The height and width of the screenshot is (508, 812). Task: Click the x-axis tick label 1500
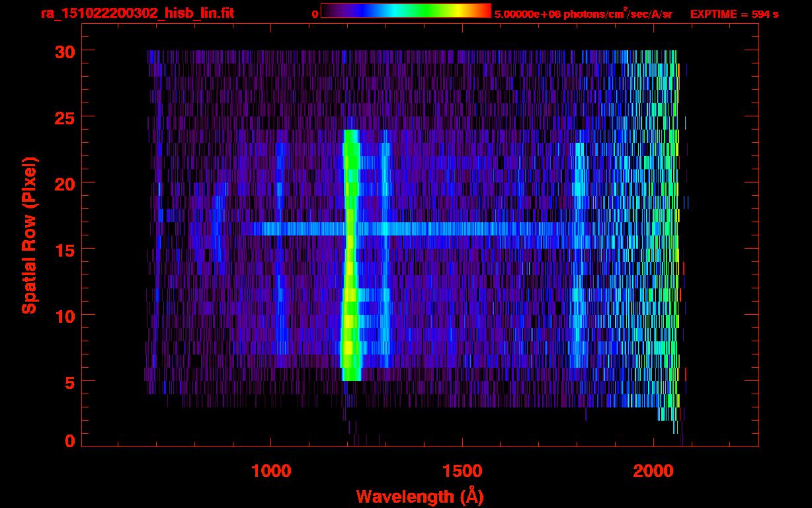point(462,471)
